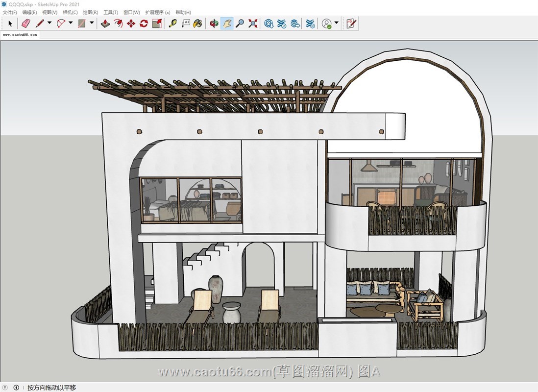538x392 pixels.
Task: Open the 绘图(R) menu
Action: pyautogui.click(x=91, y=12)
